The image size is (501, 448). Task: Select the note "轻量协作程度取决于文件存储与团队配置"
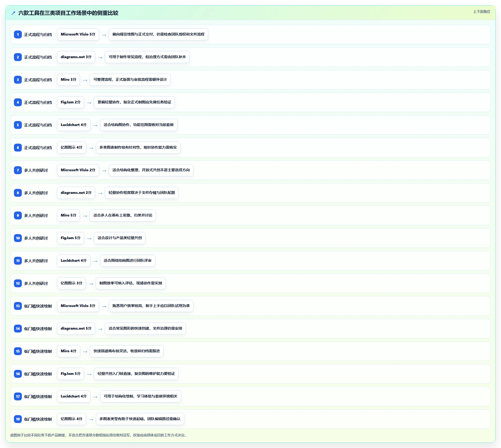142,193
